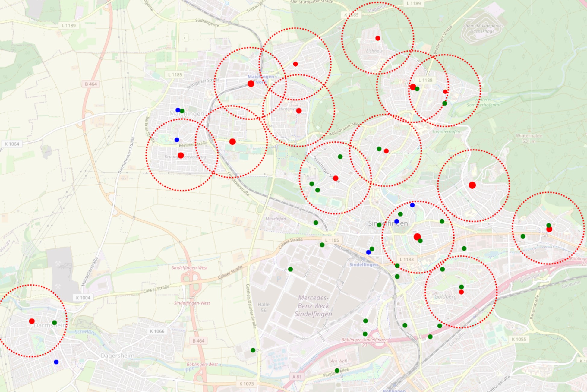The image size is (587, 392).
Task: Click the A 81 motorway shield
Action: (x=297, y=377)
